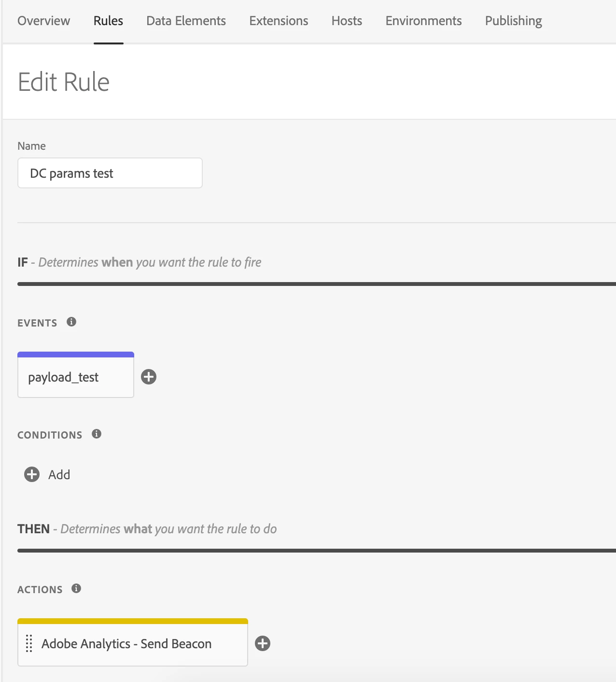Viewport: 616px width, 682px height.
Task: Click the Add condition plus icon
Action: pyautogui.click(x=32, y=474)
